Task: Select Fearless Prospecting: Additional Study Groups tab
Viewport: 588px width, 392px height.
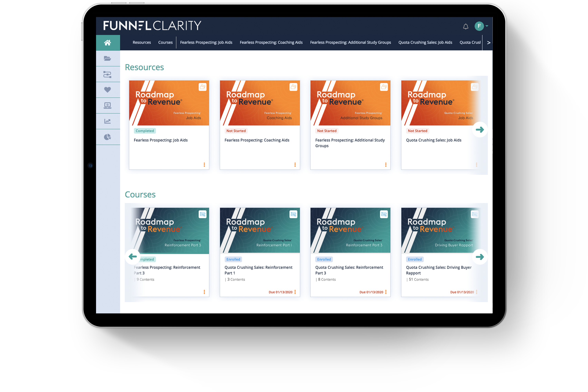Action: point(350,43)
